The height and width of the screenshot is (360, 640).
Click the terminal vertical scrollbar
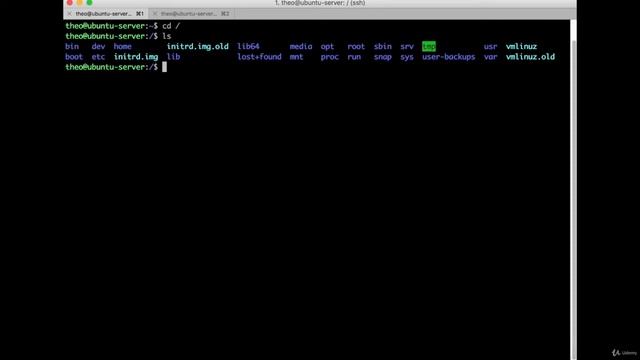[x=573, y=190]
